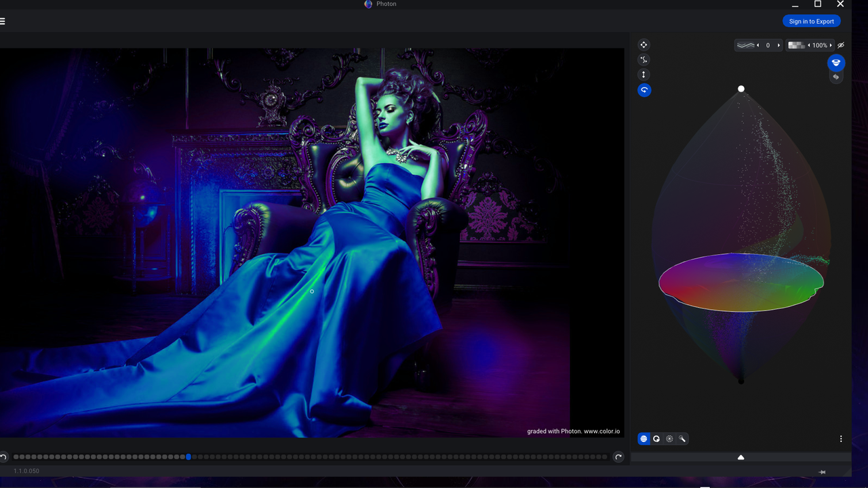This screenshot has width=868, height=488.
Task: Click the sample point circle on the dress
Action: pos(312,291)
